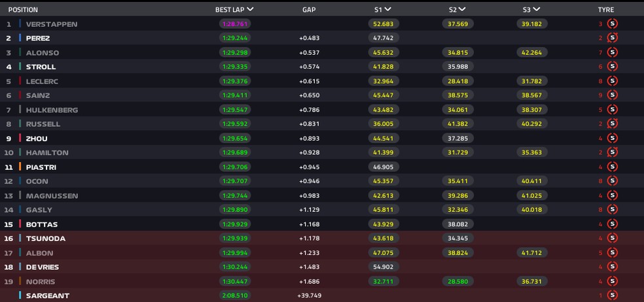Click Piastri's orange team color bar
The image size is (644, 302).
[x=20, y=167]
